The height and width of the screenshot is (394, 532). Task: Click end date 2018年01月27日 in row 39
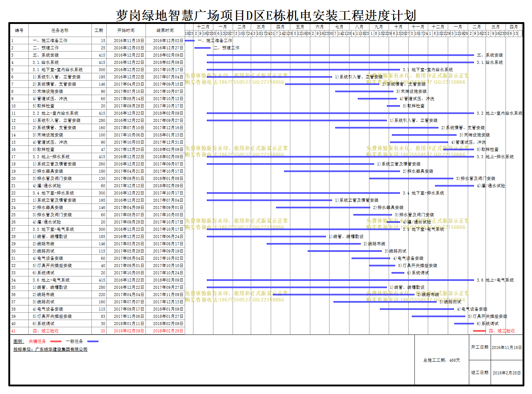[x=168, y=316]
